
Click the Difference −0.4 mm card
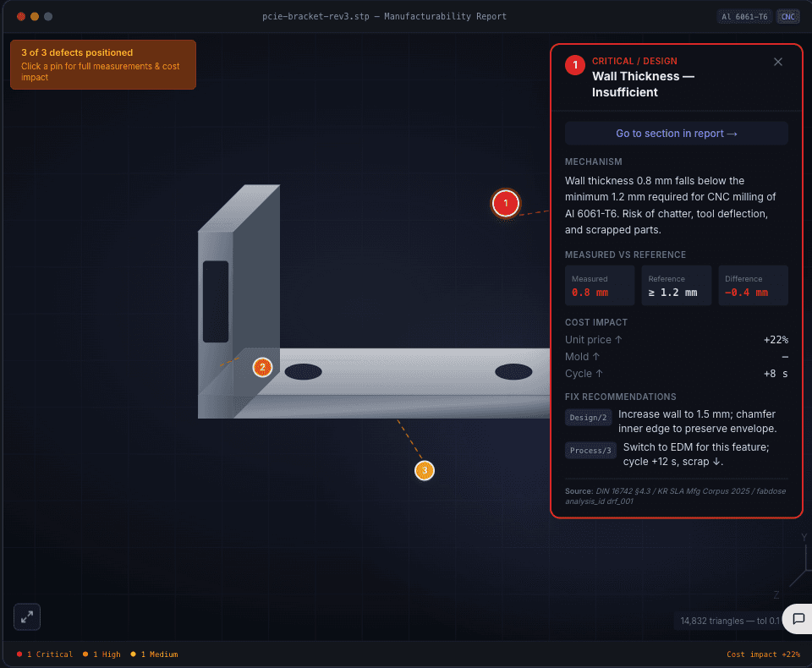pos(753,285)
